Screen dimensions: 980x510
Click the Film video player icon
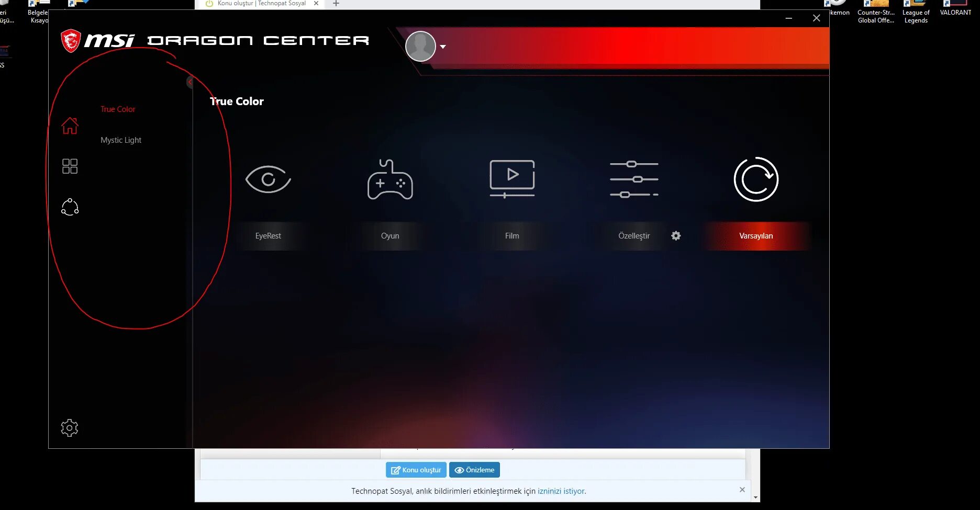pos(512,179)
